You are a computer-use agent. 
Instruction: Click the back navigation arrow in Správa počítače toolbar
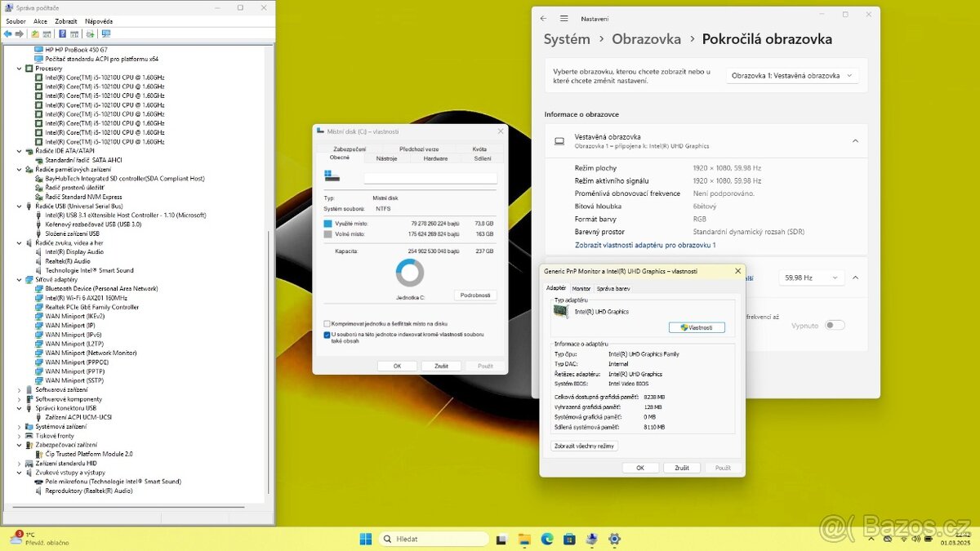pyautogui.click(x=7, y=33)
